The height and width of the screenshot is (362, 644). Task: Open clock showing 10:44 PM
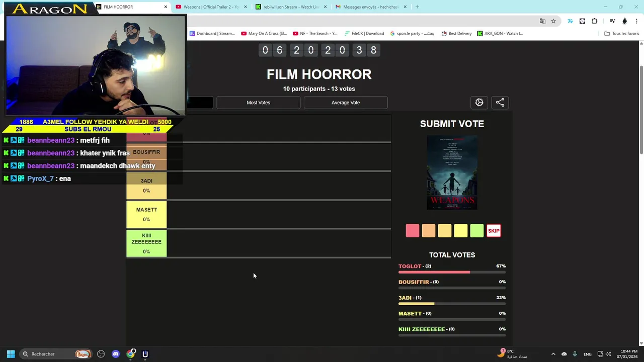click(x=627, y=354)
